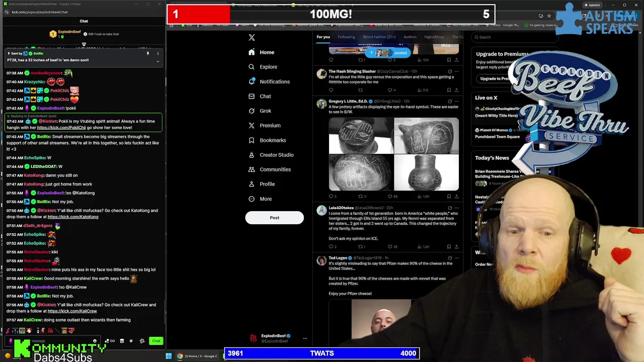Viewport: 644px width, 362px height.
Task: Repost Gregory L Little pottery post
Action: (360, 196)
